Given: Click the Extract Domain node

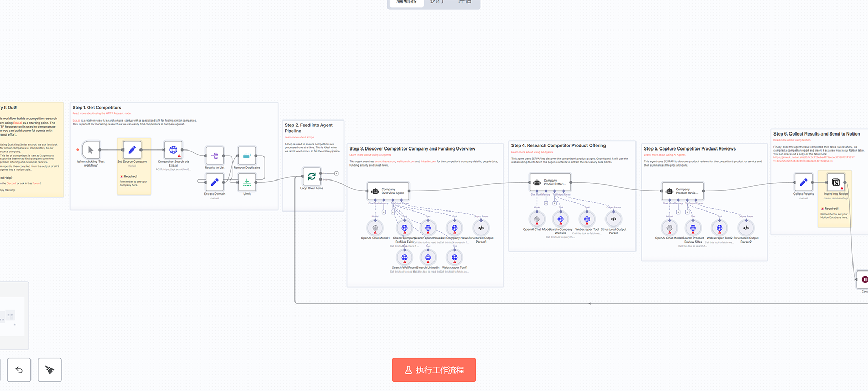Looking at the screenshot, I should (214, 182).
